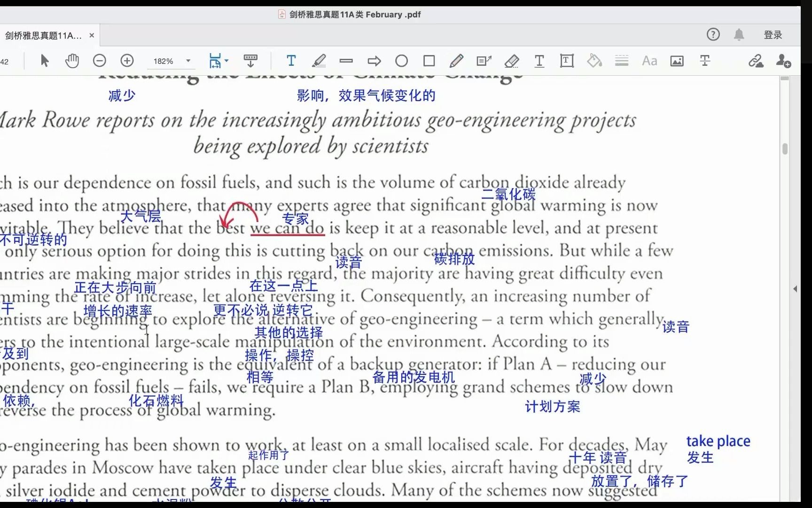
Task: Click the blue annotation '放置了，储存了'
Action: click(640, 481)
